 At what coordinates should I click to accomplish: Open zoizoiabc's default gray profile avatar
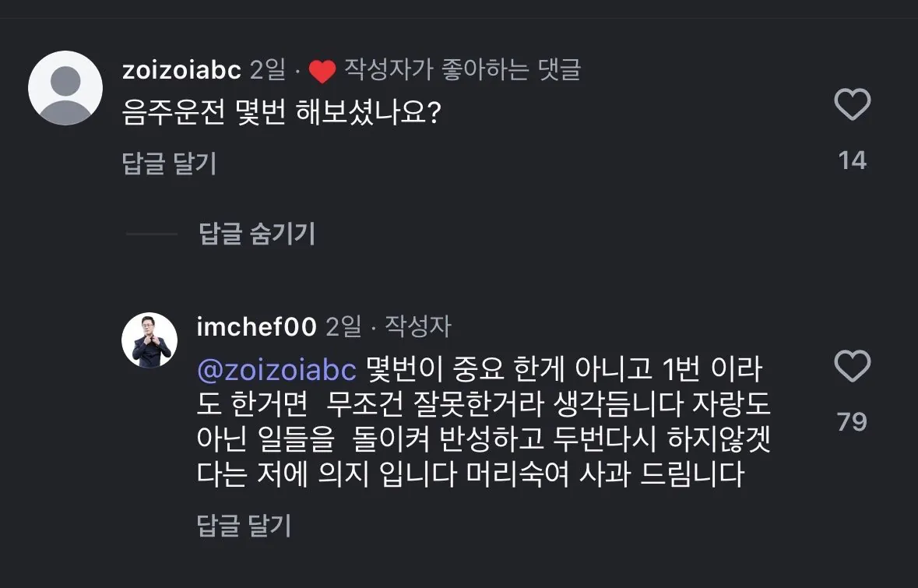point(65,88)
